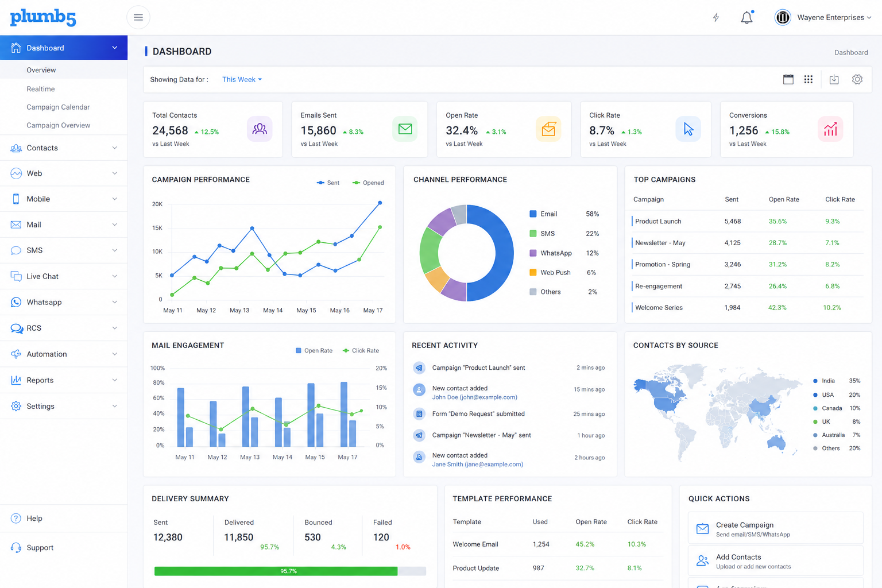Click the Dashboard breadcrumb at top right
The height and width of the screenshot is (588, 882).
[x=851, y=52]
